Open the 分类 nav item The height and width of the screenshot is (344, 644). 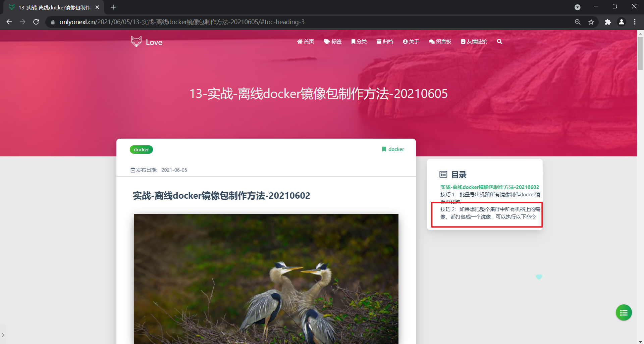coord(359,41)
